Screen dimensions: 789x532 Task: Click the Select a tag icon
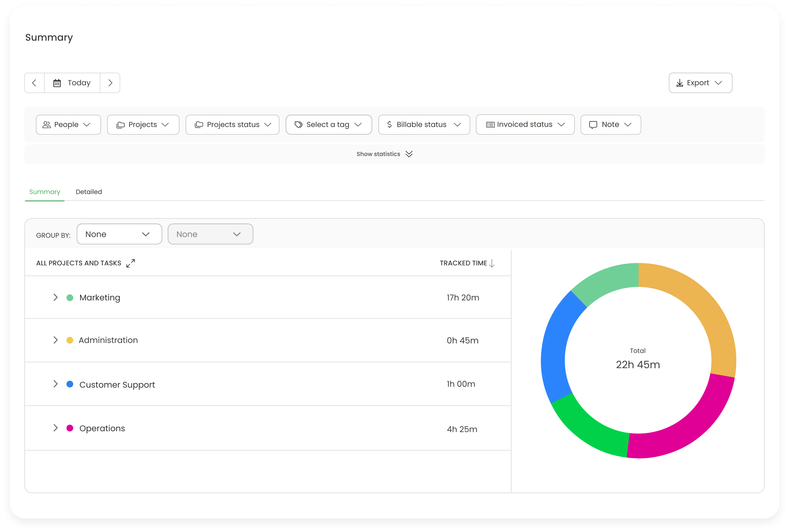(298, 124)
